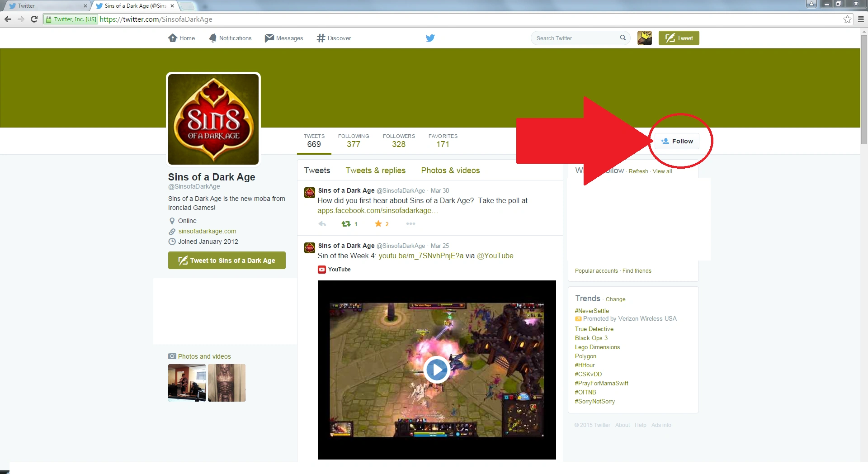Open the Black Ops 3 trend
Image resolution: width=868 pixels, height=474 pixels.
click(591, 338)
